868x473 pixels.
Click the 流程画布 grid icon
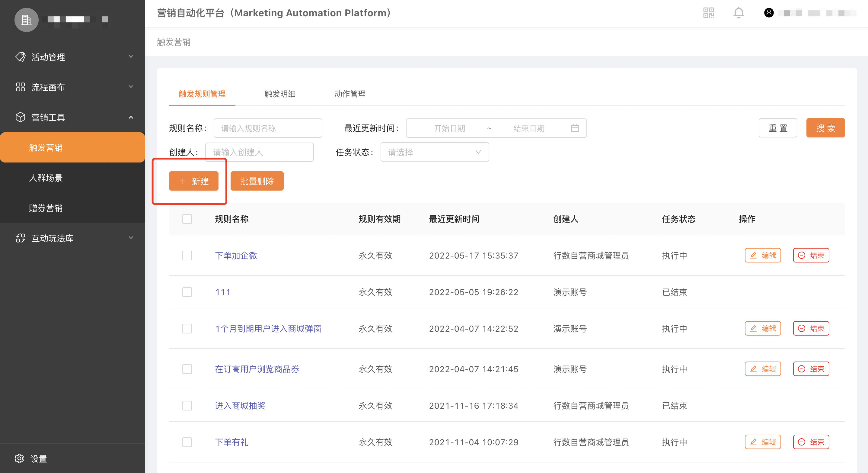tap(20, 87)
